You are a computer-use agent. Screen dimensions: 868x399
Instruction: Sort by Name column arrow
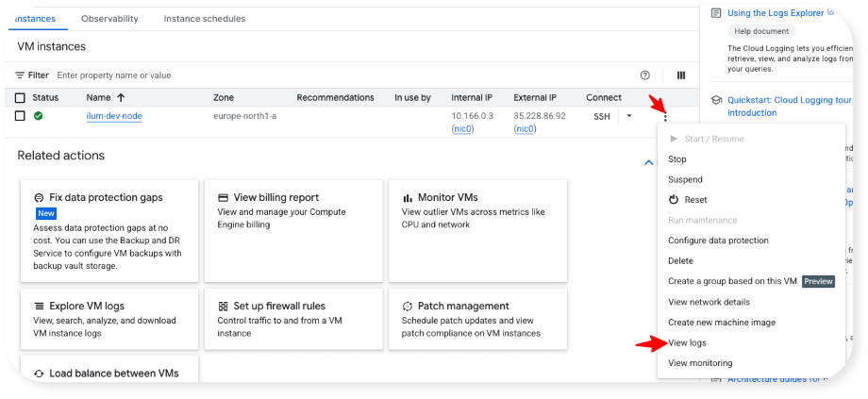coord(121,98)
